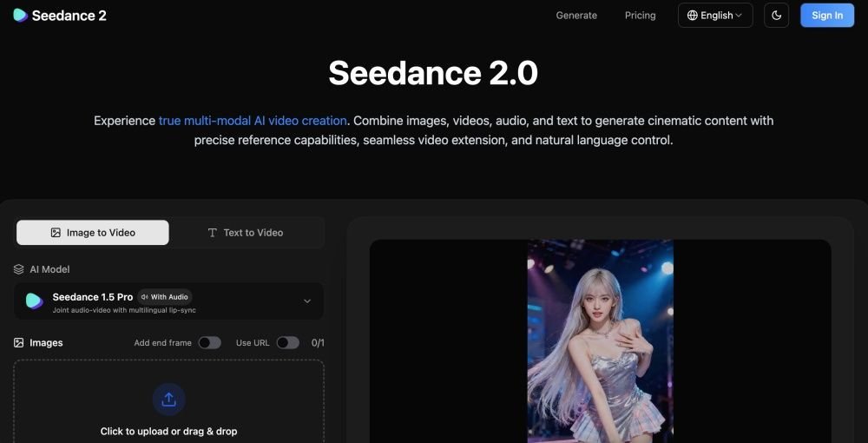Click the Seedance 2 logo icon

[x=20, y=16]
